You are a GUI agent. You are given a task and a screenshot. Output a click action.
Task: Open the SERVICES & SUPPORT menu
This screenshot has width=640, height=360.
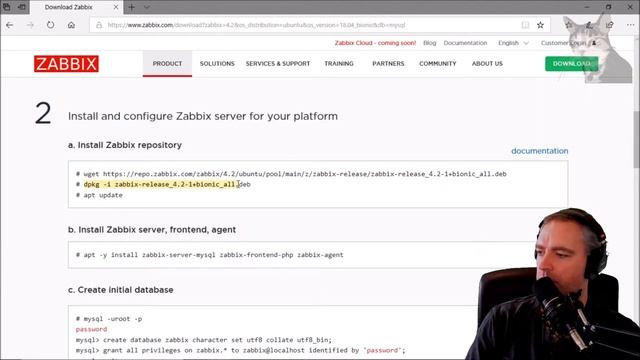(x=278, y=64)
